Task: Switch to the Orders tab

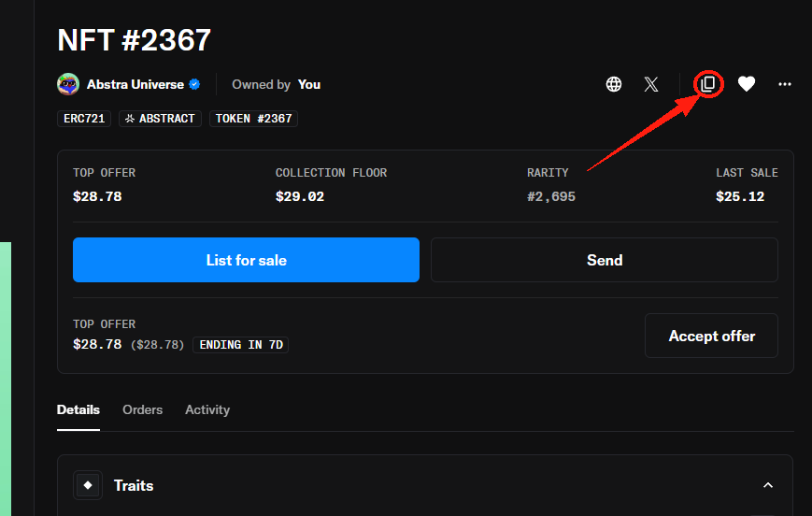Action: tap(142, 409)
